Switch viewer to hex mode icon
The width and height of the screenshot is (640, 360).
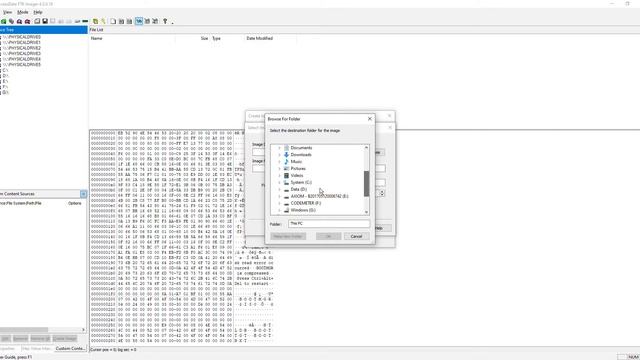(156, 21)
